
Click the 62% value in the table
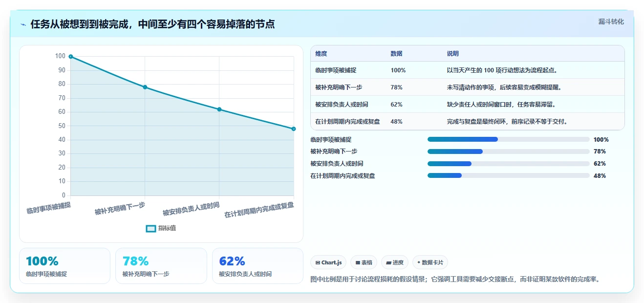click(397, 105)
